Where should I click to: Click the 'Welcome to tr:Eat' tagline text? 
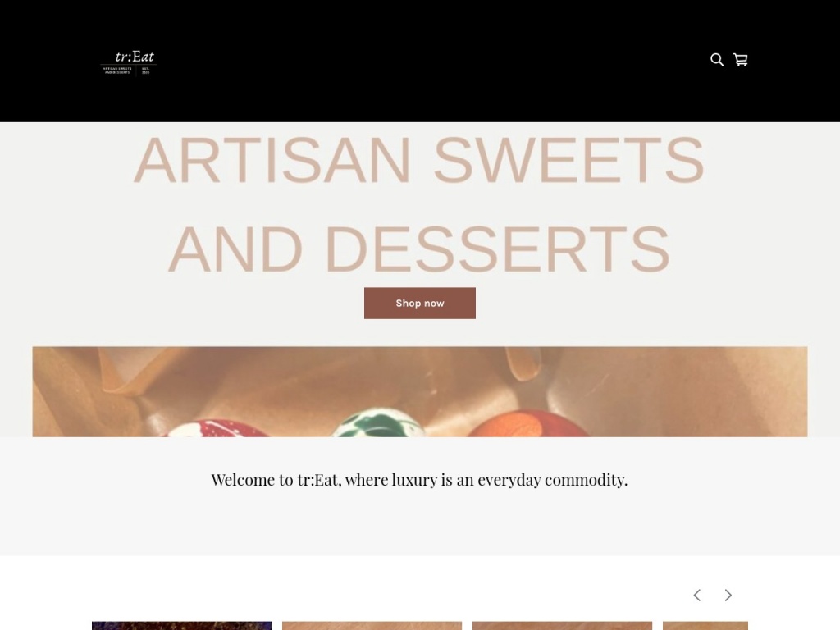coord(419,479)
